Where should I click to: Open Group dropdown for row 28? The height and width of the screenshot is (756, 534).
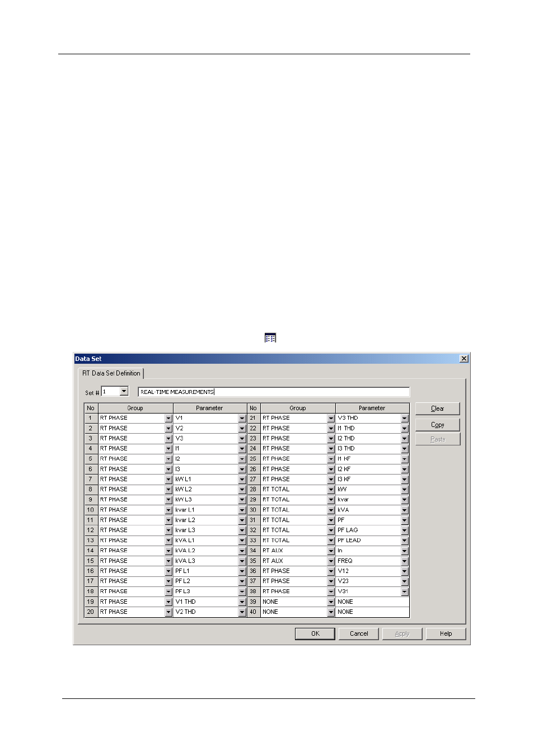[x=331, y=490]
